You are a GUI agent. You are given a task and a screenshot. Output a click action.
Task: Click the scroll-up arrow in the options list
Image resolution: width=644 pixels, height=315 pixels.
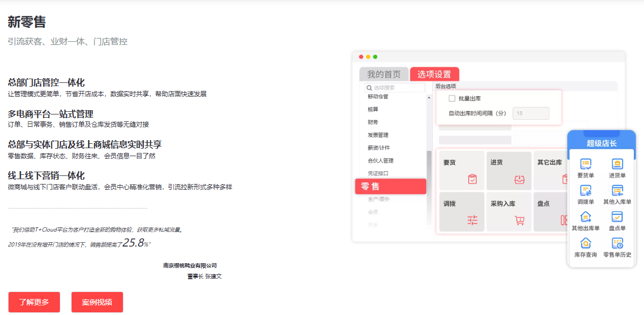[x=429, y=98]
